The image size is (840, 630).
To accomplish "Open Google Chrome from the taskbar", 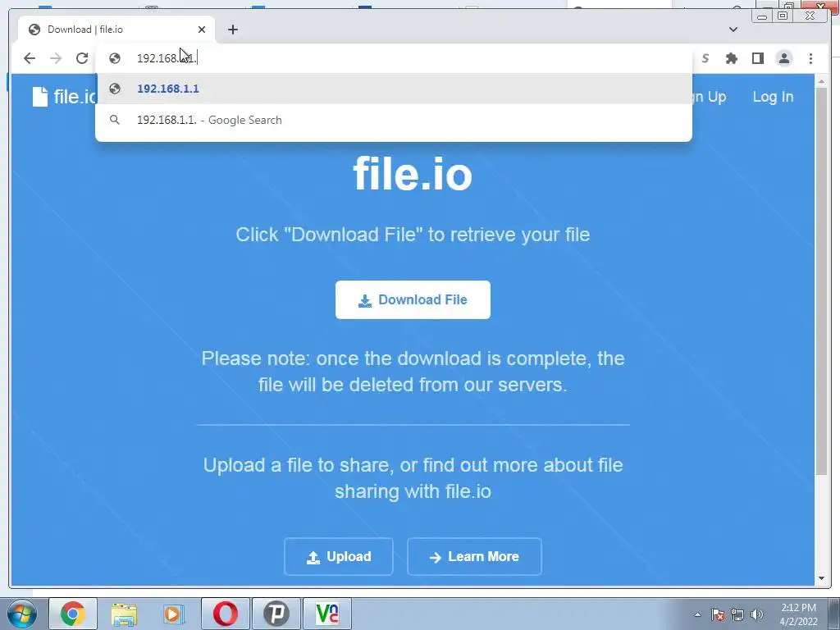I will tap(73, 614).
